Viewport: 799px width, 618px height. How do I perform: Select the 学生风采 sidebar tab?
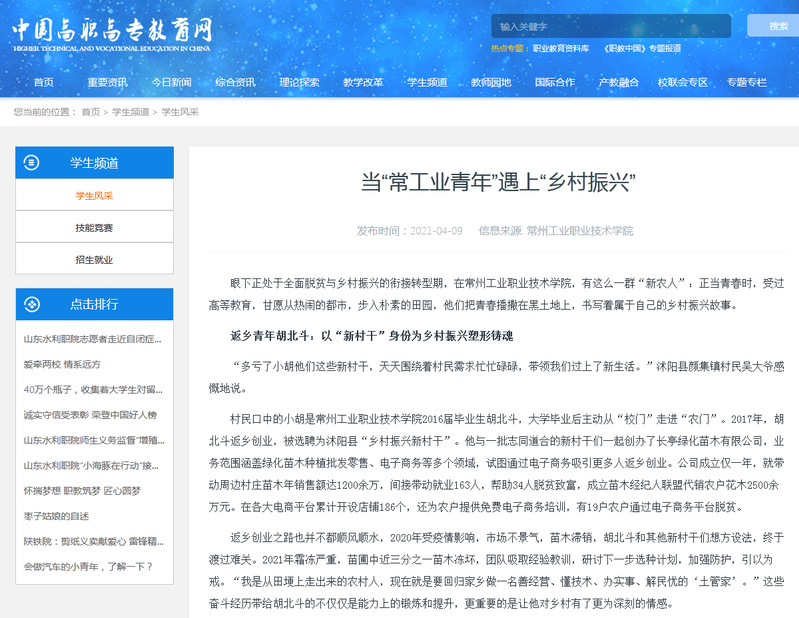pyautogui.click(x=94, y=196)
